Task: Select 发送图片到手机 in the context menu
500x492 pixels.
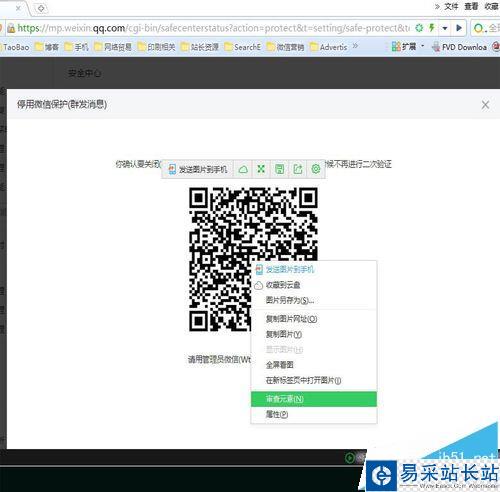Action: (x=314, y=269)
